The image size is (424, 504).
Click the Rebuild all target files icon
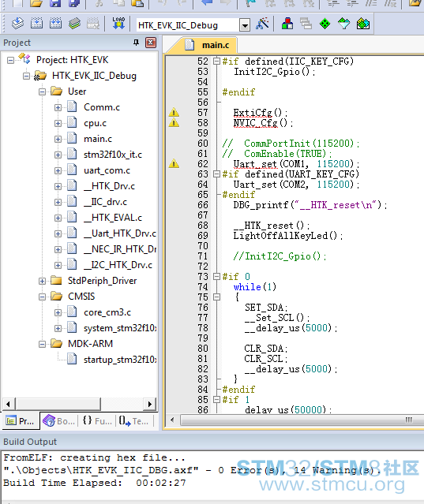55,24
